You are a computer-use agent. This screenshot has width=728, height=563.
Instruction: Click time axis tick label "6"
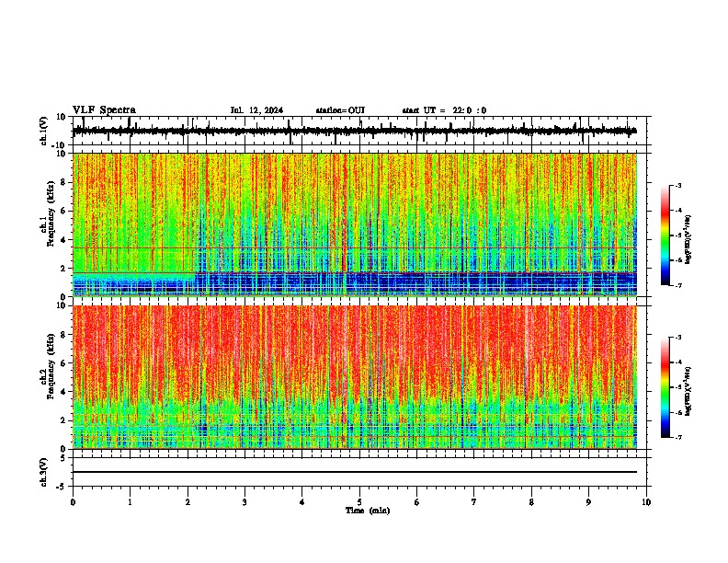click(417, 502)
